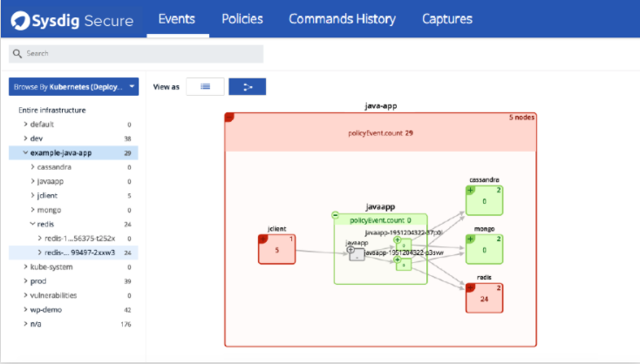The width and height of the screenshot is (640, 364).
Task: Expand the redis node plus icon
Action: 470,287
